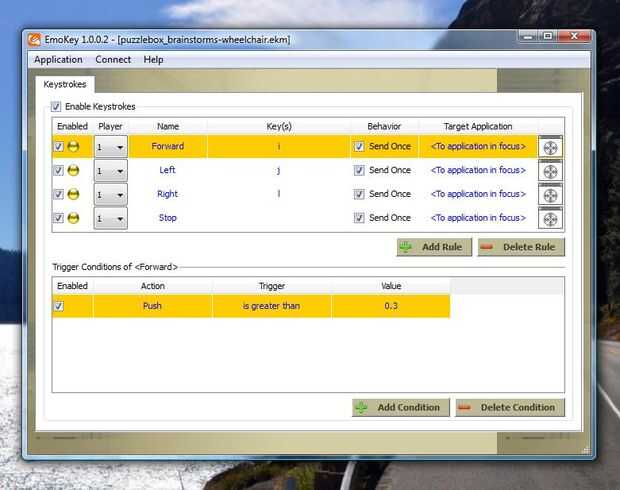Screen dimensions: 620x490
Task: Open Player dropdown for Right rule
Action: 111,195
